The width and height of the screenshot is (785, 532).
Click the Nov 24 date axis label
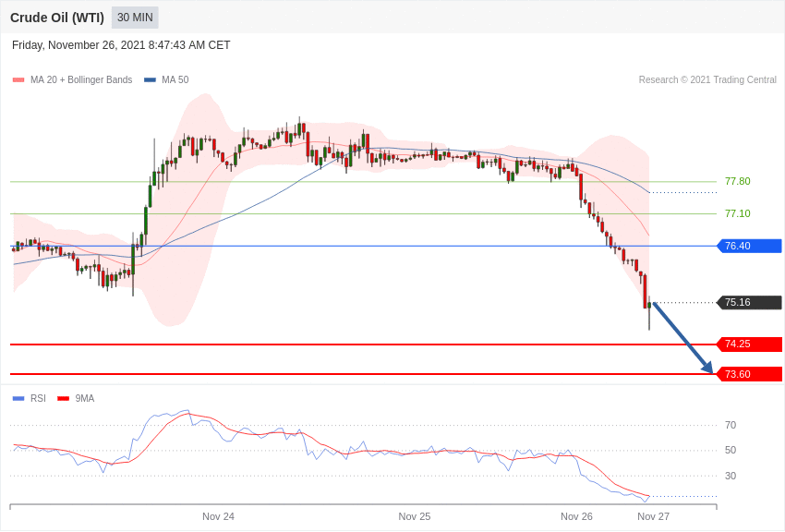pyautogui.click(x=218, y=516)
